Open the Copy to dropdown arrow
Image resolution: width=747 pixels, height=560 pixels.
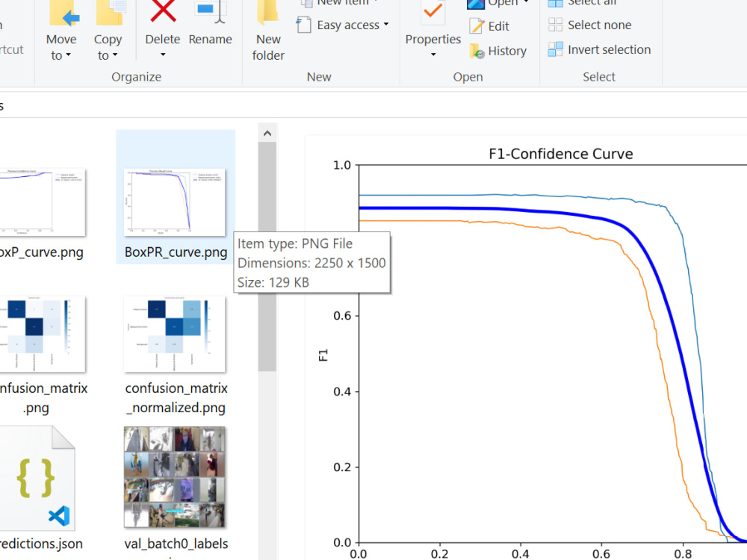coord(115,55)
